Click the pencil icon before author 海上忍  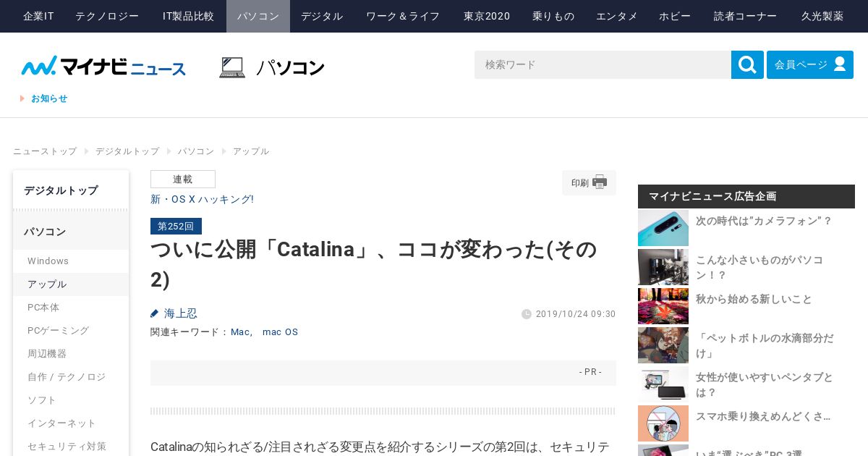point(154,313)
